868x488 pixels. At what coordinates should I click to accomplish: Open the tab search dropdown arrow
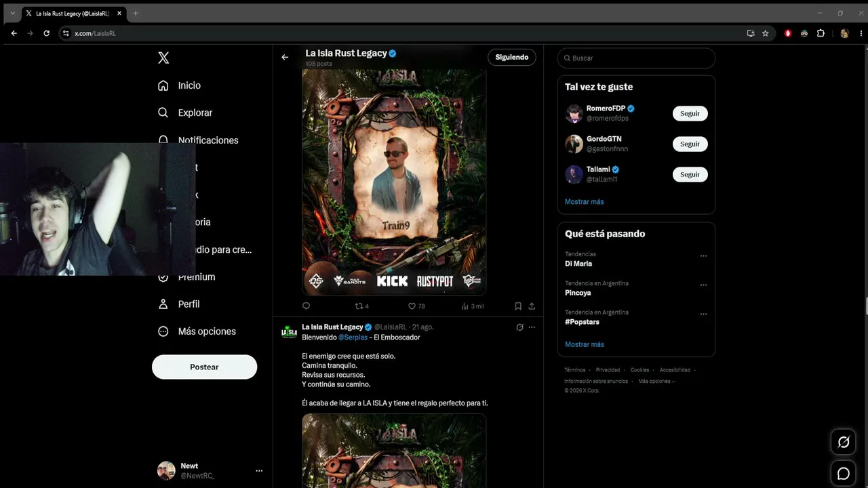point(12,14)
